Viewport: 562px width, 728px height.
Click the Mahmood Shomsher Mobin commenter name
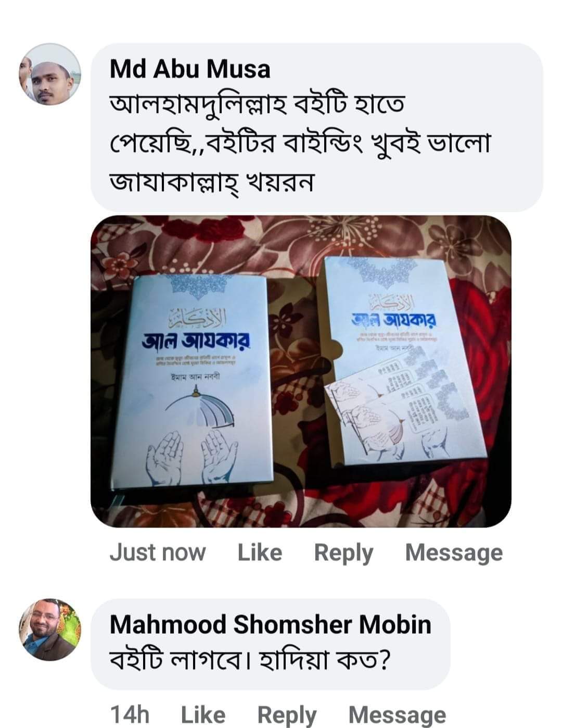point(271,624)
